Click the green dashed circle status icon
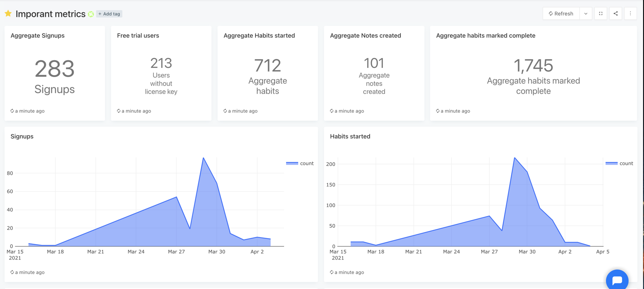Viewport: 644px width, 289px height. coord(91,14)
